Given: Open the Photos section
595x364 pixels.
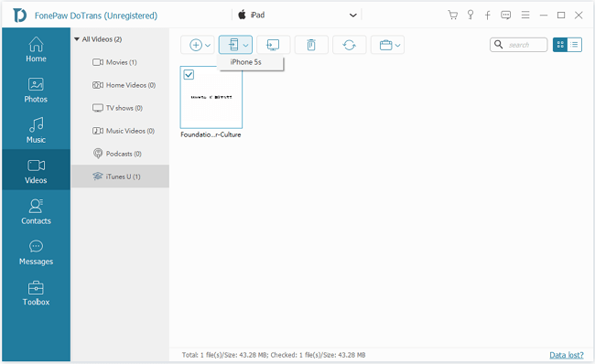Looking at the screenshot, I should click(x=36, y=91).
